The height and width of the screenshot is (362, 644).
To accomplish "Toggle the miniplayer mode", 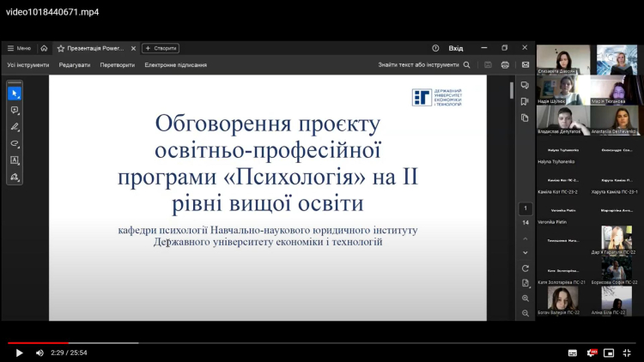I will click(609, 353).
